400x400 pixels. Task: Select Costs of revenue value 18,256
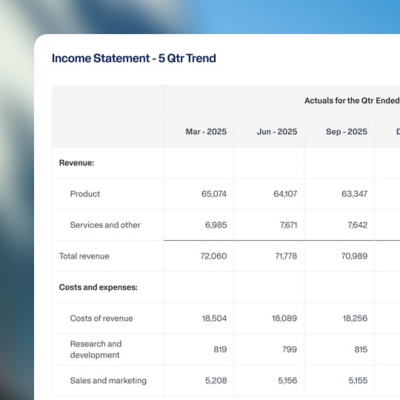(355, 318)
